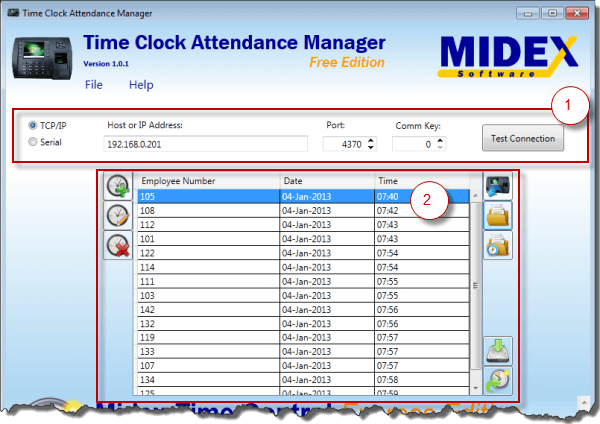Select the row for employee 134
The image size is (600, 424).
pos(303,380)
